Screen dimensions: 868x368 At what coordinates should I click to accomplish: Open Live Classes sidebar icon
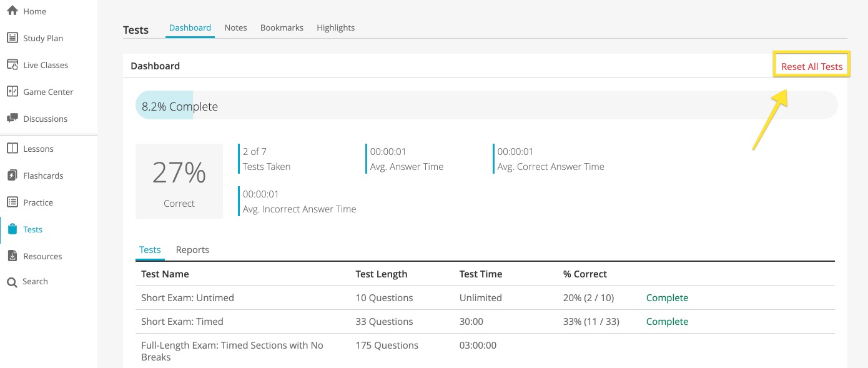[12, 64]
